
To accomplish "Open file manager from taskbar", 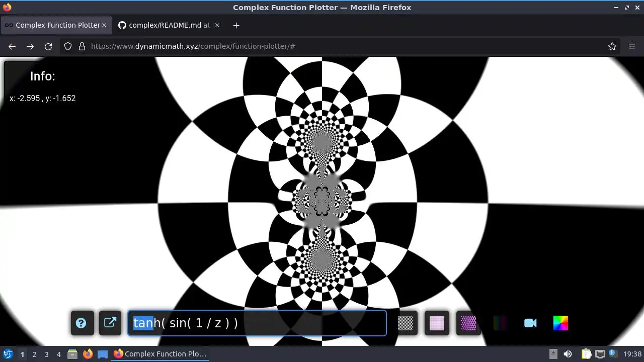I will coord(72,354).
